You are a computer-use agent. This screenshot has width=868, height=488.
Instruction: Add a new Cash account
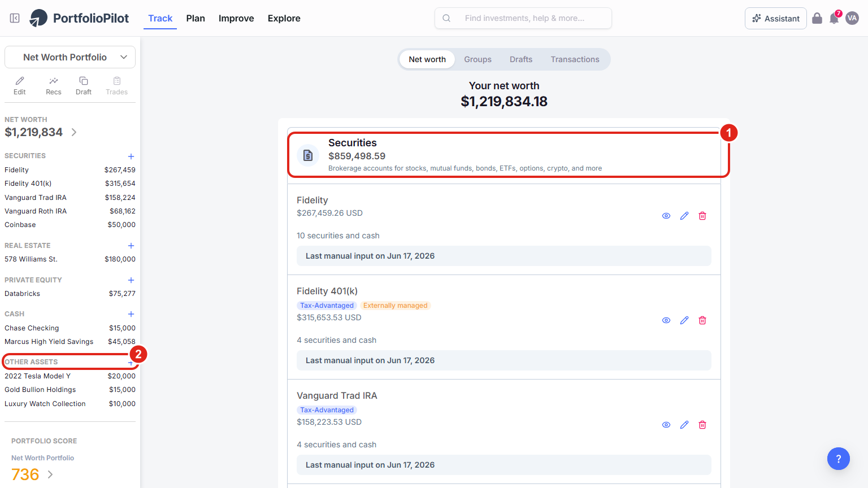tap(131, 314)
